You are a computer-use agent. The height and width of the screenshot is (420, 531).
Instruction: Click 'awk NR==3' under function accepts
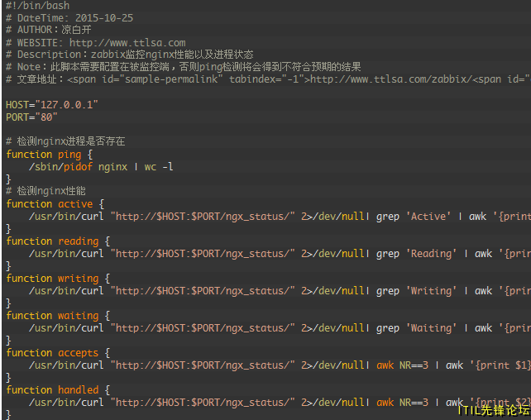tap(402, 365)
